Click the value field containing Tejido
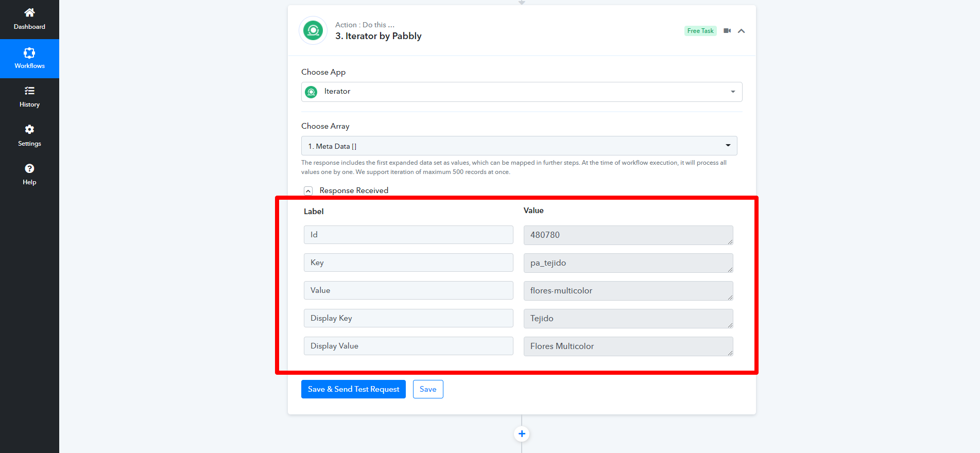Image resolution: width=980 pixels, height=453 pixels. (628, 319)
